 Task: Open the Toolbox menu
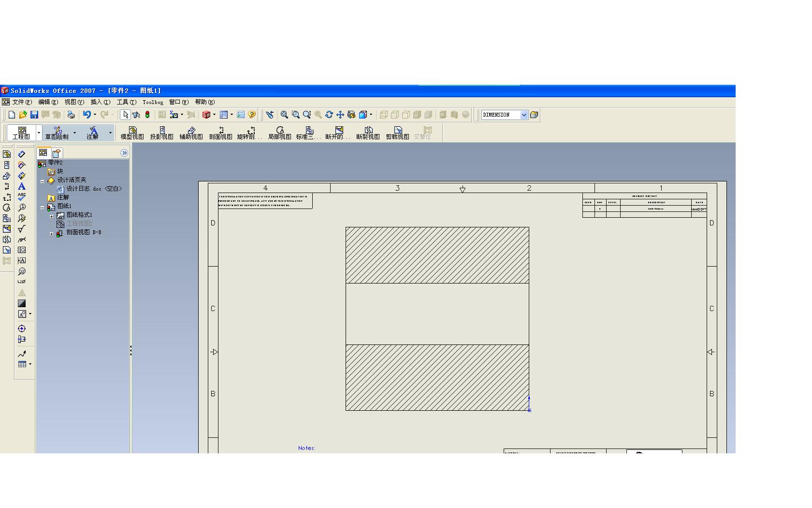[153, 102]
